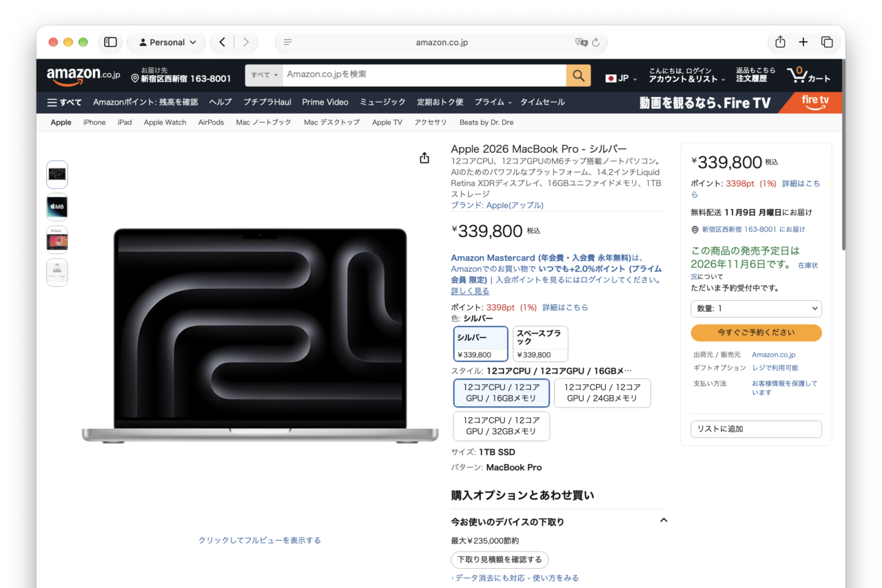Image resolution: width=882 pixels, height=588 pixels.
Task: Select the M6 chip product thumbnail
Action: click(x=57, y=207)
